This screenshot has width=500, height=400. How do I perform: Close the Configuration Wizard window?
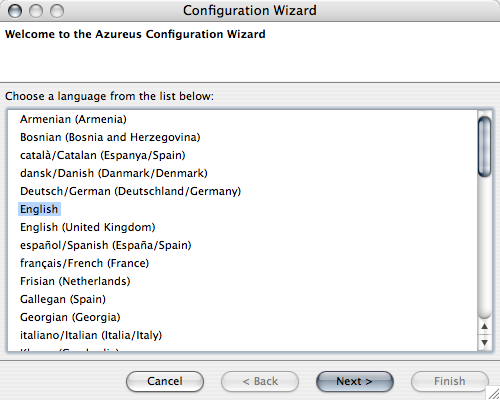(15, 11)
